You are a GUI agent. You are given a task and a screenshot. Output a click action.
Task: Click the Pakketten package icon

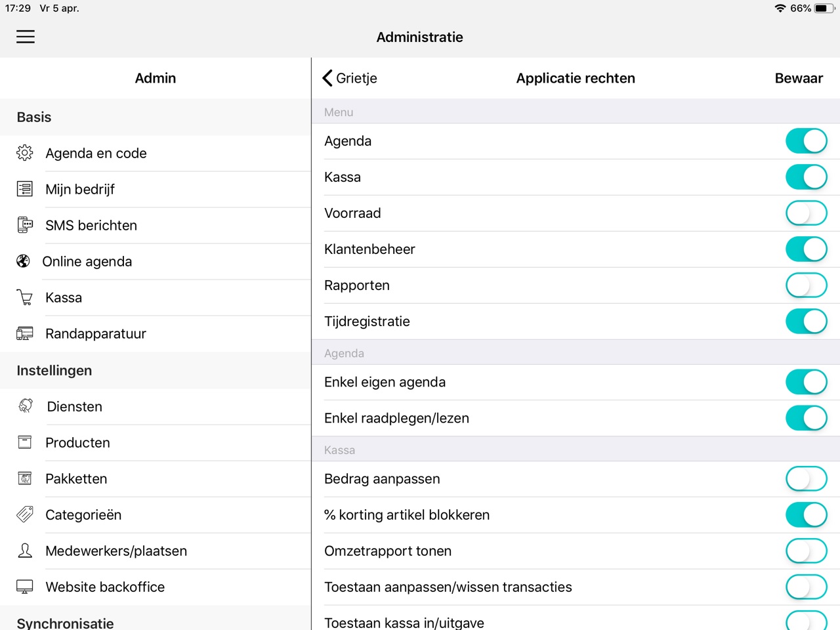click(x=25, y=478)
